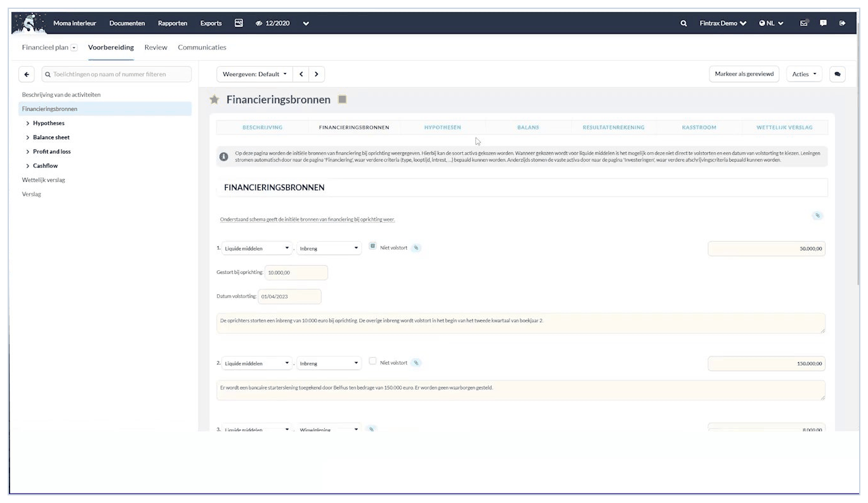Open row 2 Inbreng dropdown
The image size is (868, 503).
click(x=329, y=363)
